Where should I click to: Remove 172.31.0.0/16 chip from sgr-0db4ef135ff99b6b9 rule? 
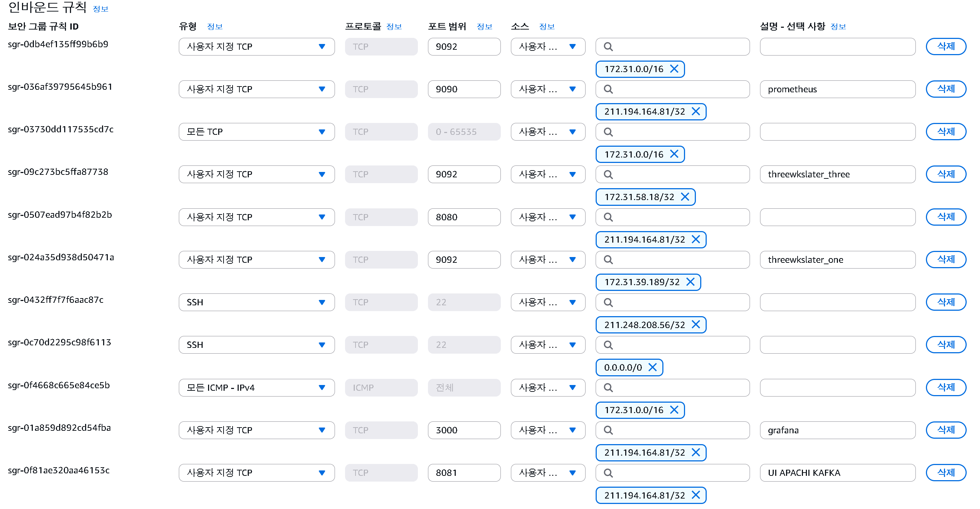(674, 69)
